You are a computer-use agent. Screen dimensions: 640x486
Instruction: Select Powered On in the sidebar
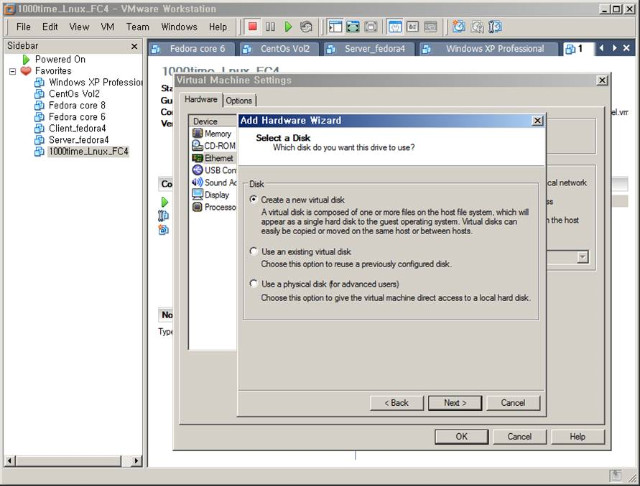point(60,60)
